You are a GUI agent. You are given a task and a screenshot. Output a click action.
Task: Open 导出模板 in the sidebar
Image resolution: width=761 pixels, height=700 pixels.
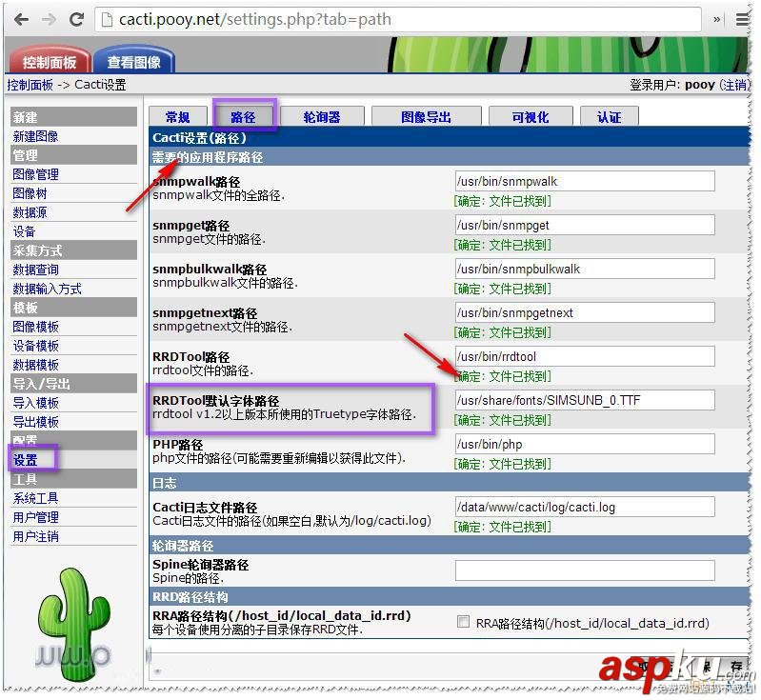(36, 422)
